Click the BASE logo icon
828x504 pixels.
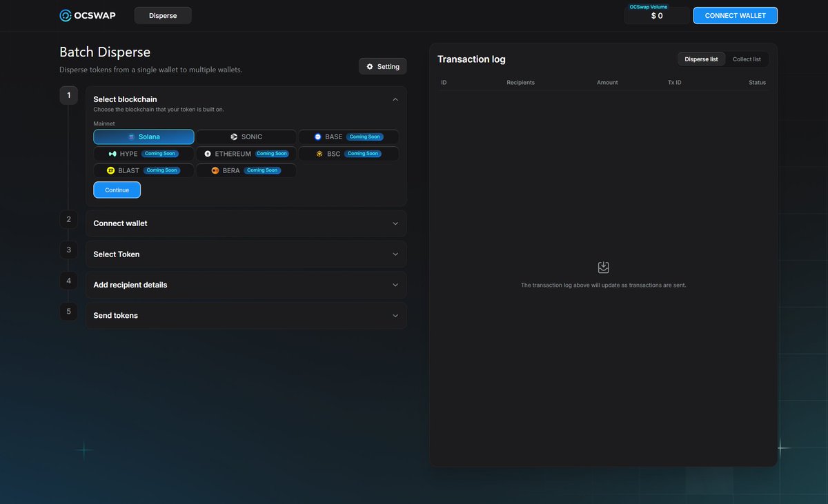click(318, 137)
